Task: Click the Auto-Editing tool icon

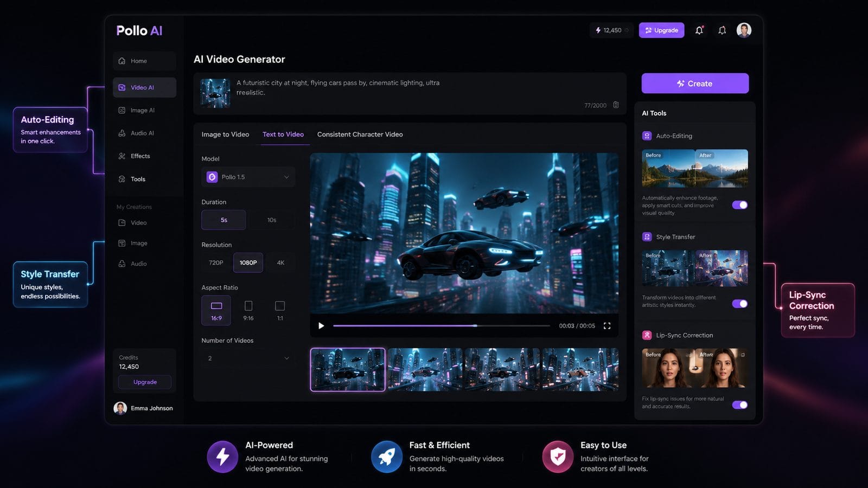Action: click(x=647, y=136)
